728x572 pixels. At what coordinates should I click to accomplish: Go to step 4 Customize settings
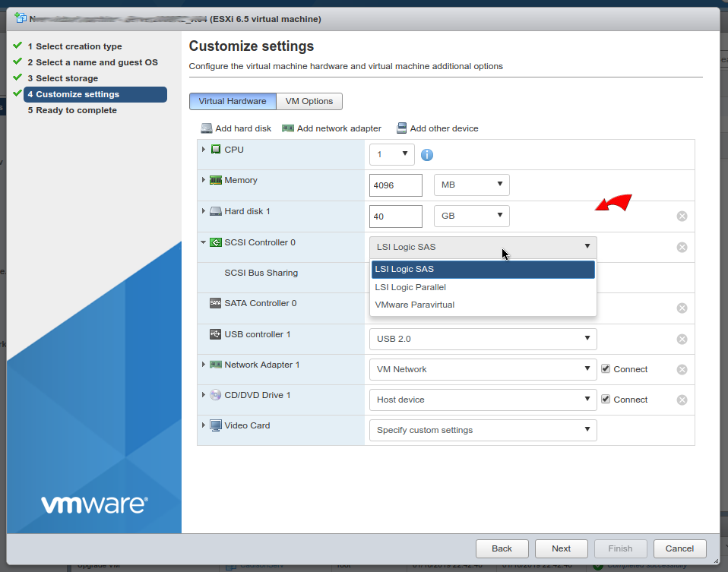tap(95, 94)
